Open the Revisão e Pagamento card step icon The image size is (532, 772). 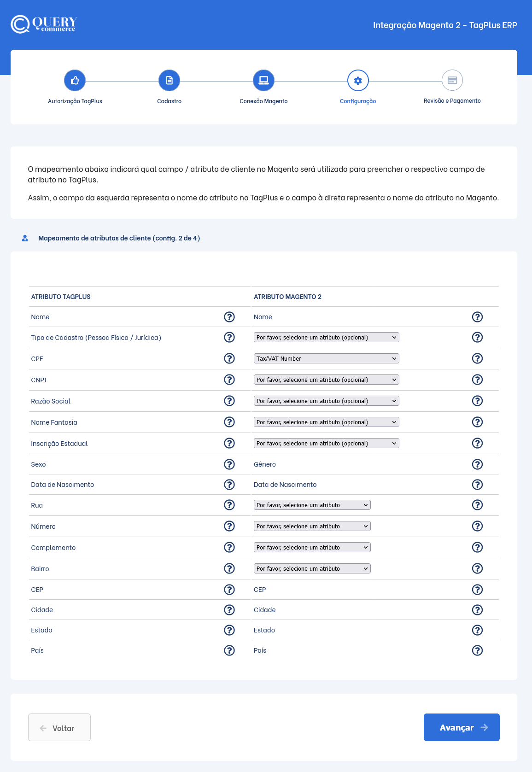tap(452, 80)
